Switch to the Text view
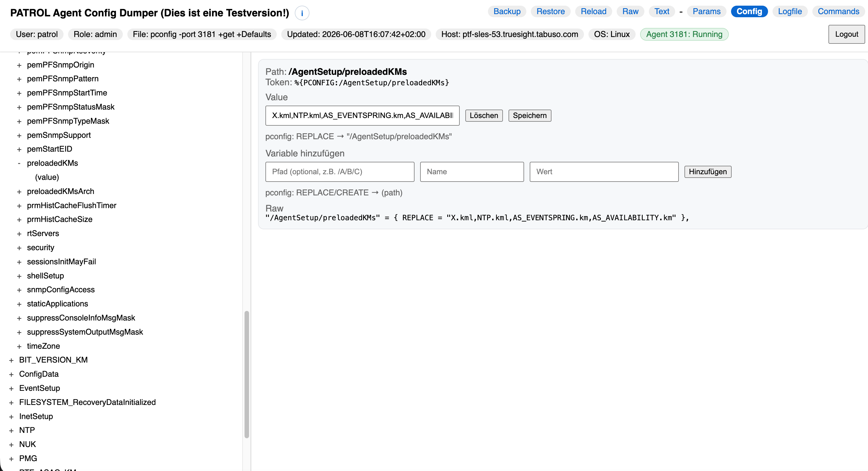 (662, 12)
